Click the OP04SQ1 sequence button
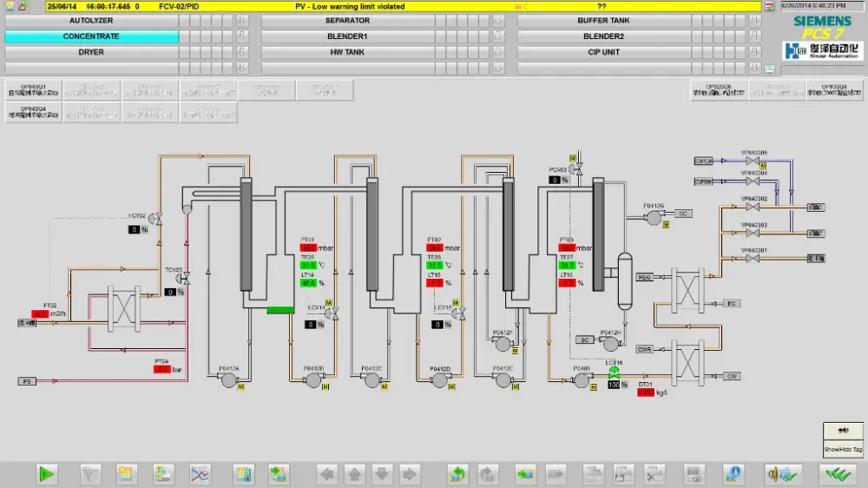The width and height of the screenshot is (868, 488). (x=33, y=89)
